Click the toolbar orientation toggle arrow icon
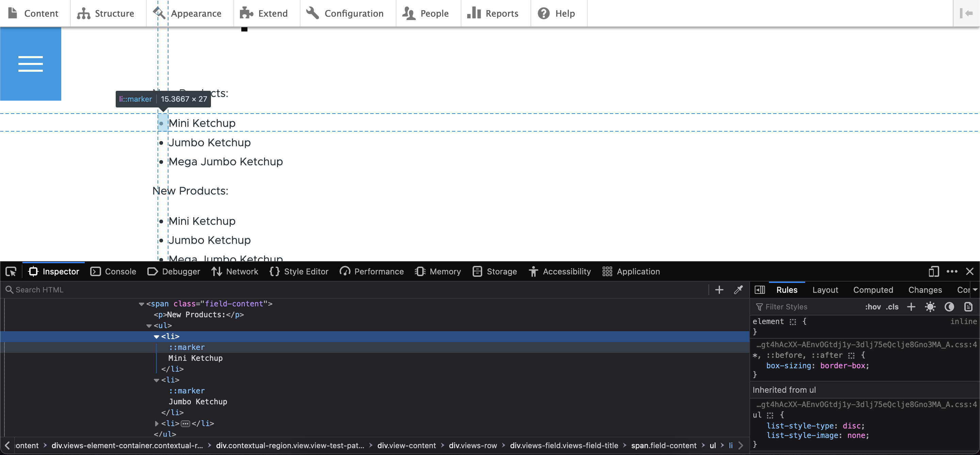The height and width of the screenshot is (455, 980). pos(966,13)
